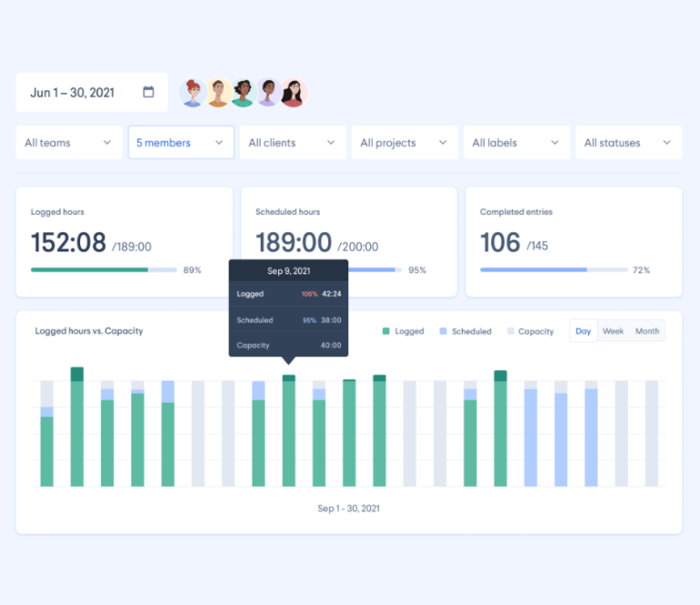The width and height of the screenshot is (700, 605).
Task: Click the Jun 1 – 30, 2021 date field
Action: click(x=92, y=92)
